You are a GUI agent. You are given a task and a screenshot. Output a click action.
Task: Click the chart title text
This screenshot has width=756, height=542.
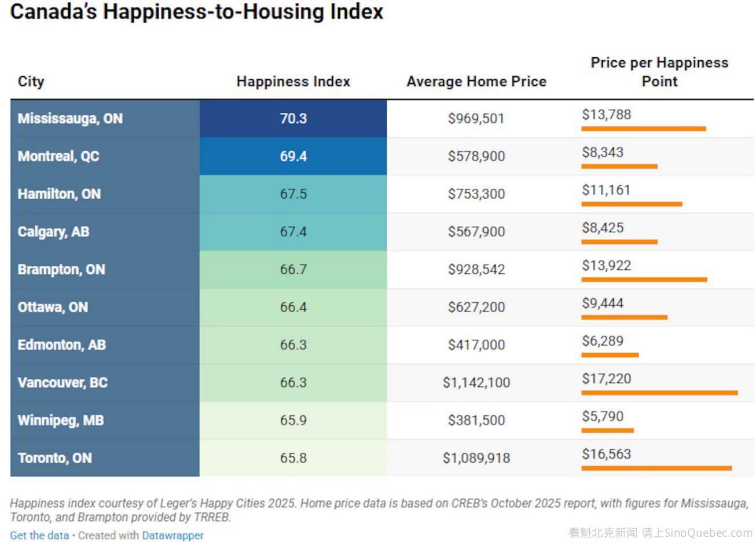[197, 12]
